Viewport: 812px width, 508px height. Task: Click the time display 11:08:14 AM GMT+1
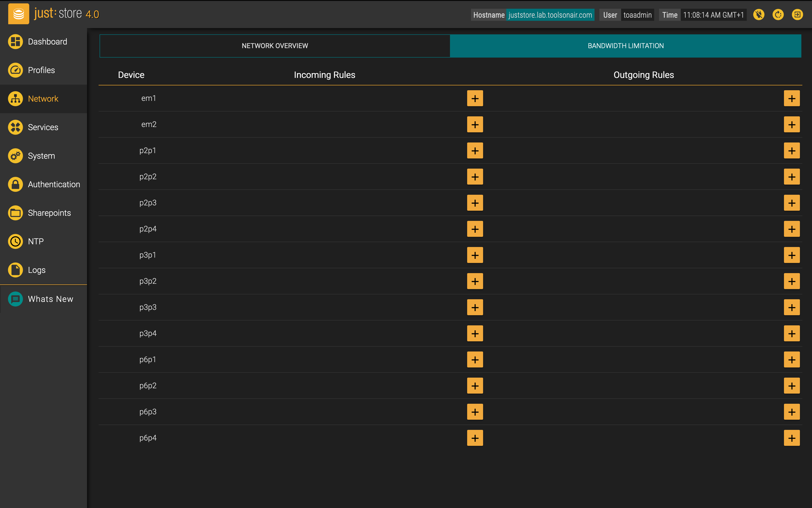pos(713,15)
